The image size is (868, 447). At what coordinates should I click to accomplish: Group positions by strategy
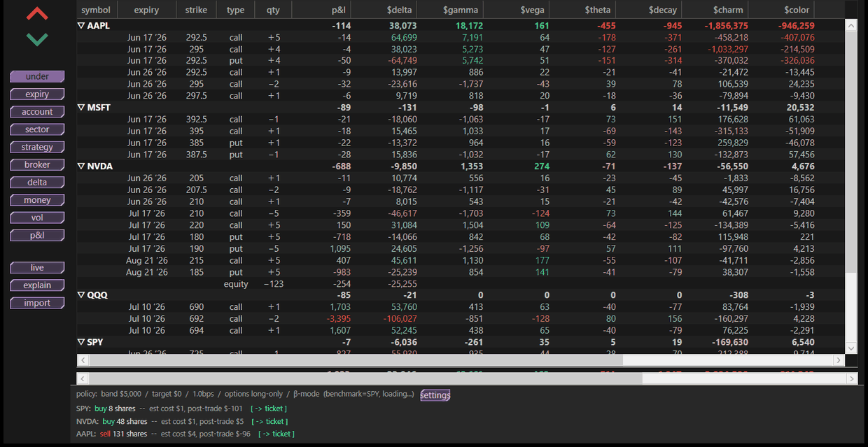(x=37, y=147)
